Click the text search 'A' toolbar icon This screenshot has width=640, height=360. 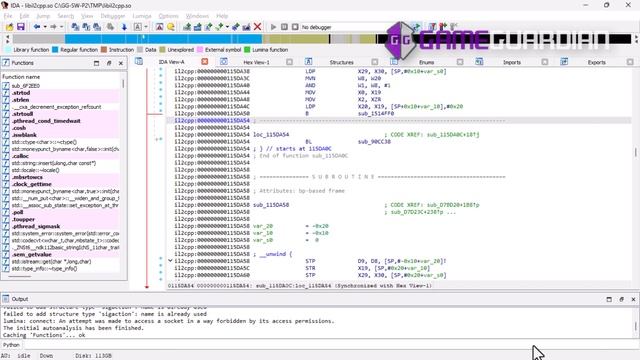tap(138, 27)
